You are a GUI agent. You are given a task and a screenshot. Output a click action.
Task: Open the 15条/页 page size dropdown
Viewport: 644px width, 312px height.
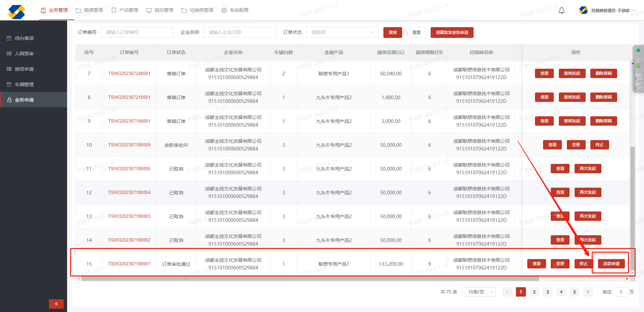pyautogui.click(x=479, y=292)
